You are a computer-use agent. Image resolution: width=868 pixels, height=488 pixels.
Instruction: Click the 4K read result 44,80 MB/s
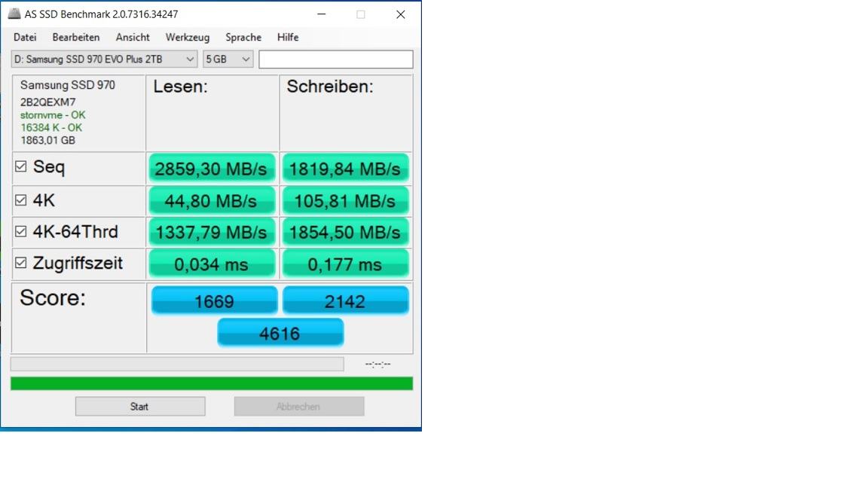click(x=212, y=200)
